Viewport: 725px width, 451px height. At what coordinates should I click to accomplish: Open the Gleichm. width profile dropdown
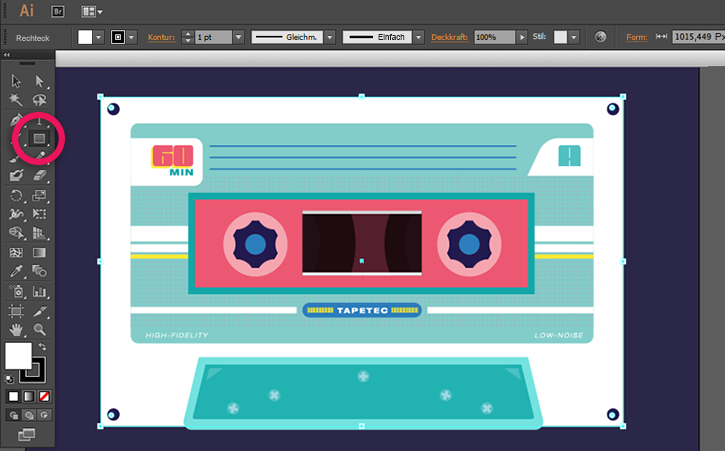(330, 37)
